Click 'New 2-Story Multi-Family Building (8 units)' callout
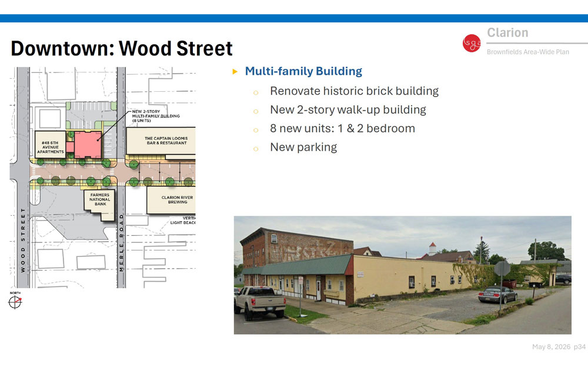The width and height of the screenshot is (588, 367). point(156,116)
